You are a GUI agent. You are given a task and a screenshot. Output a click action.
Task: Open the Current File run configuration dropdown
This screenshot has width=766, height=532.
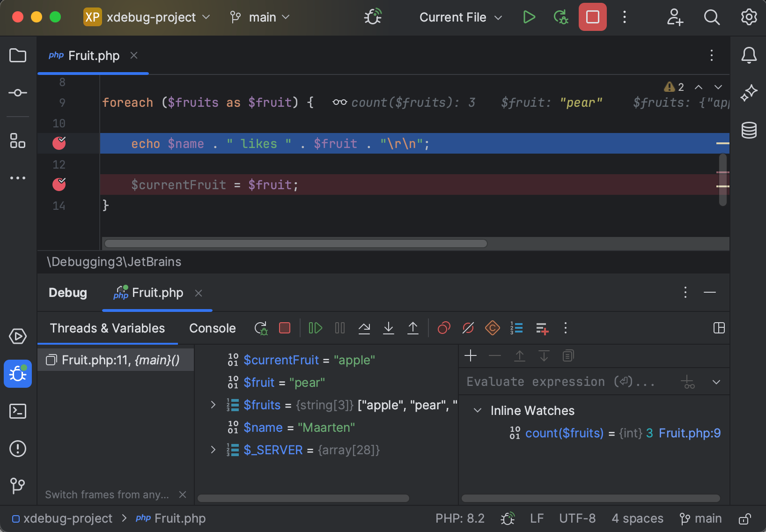(x=460, y=17)
